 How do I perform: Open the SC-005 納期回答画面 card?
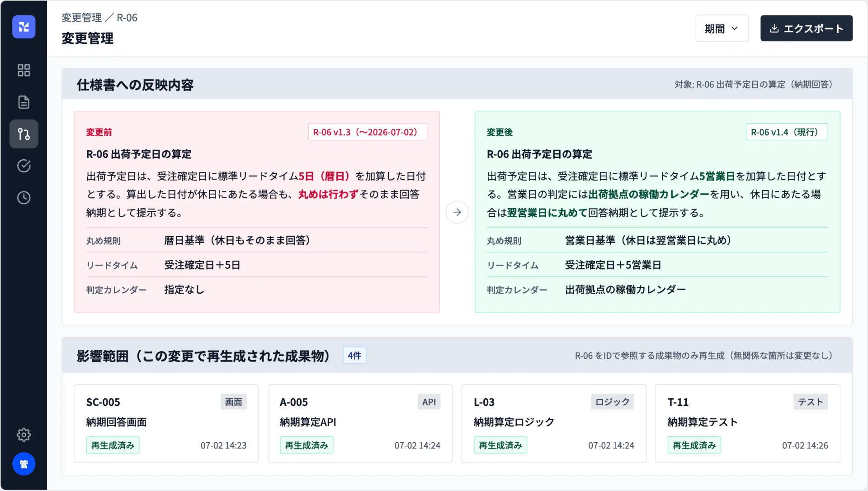pyautogui.click(x=166, y=424)
